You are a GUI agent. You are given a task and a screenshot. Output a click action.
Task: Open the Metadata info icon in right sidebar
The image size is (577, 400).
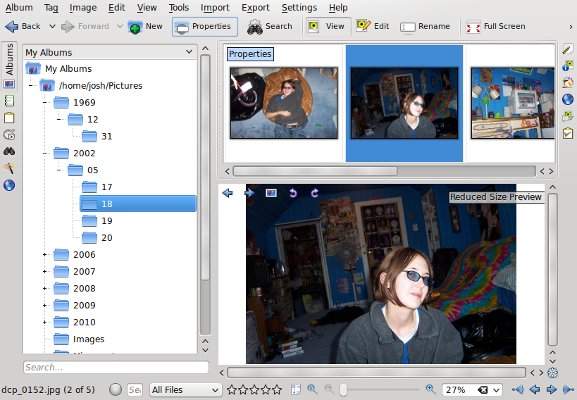tap(568, 66)
